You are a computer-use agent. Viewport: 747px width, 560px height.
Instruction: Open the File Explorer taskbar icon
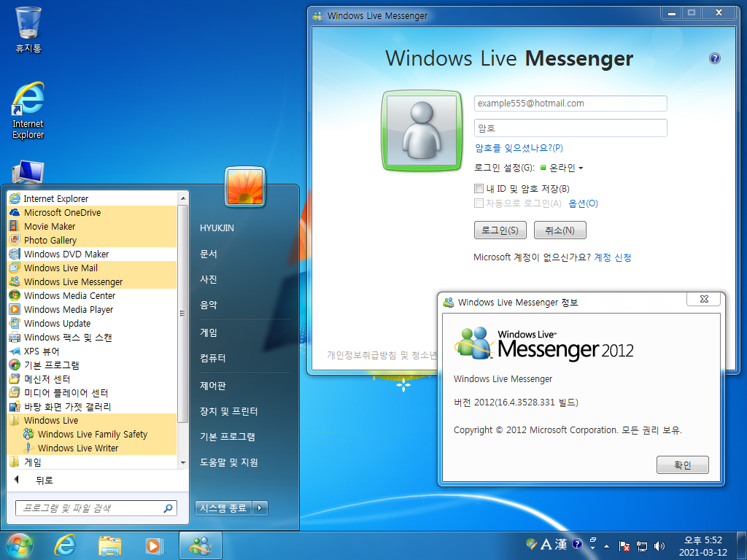coord(109,545)
